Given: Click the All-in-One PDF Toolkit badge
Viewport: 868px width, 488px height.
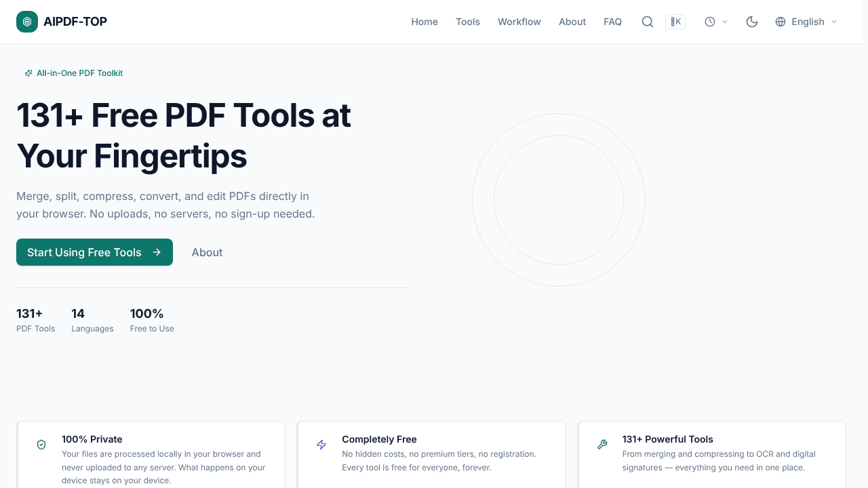Looking at the screenshot, I should click(74, 73).
